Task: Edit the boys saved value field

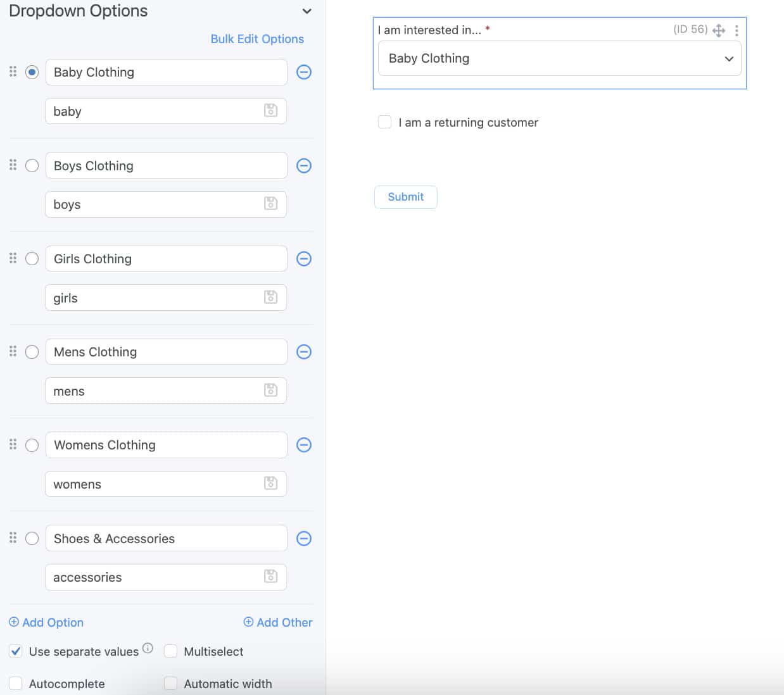Action: tap(166, 204)
